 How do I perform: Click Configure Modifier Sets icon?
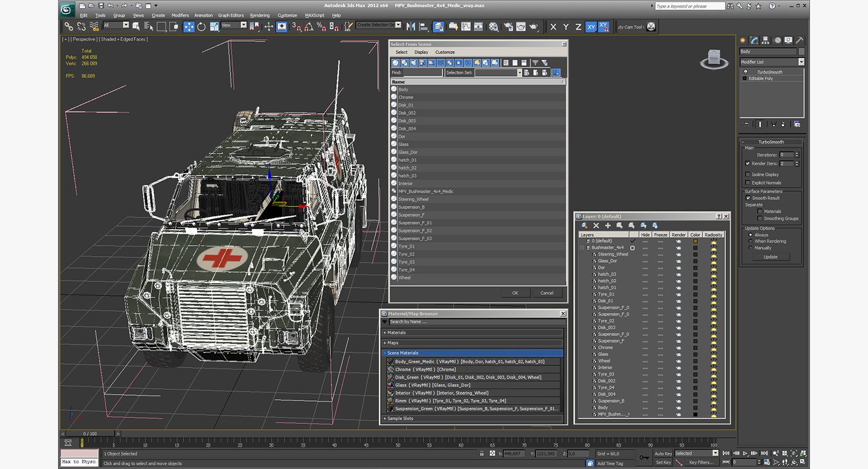pos(796,124)
